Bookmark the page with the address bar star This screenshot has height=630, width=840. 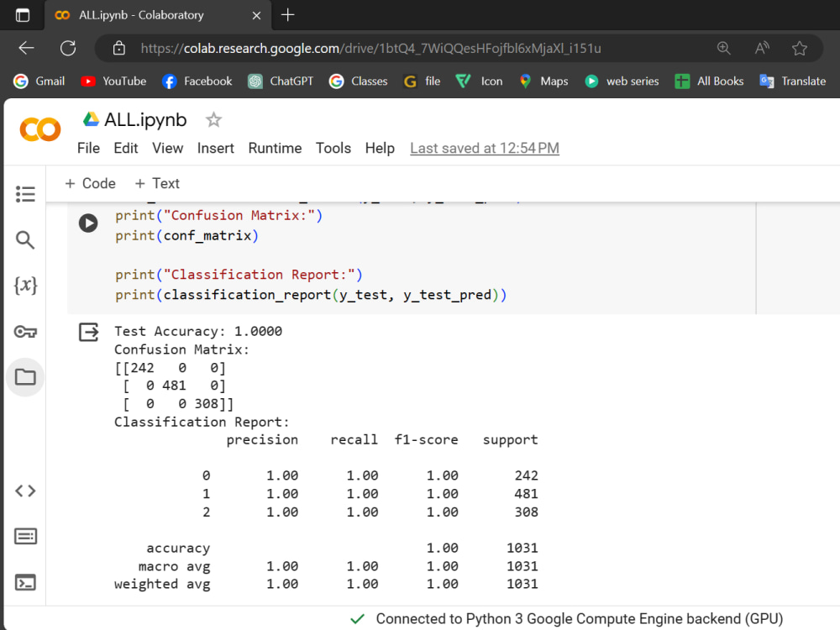point(800,48)
